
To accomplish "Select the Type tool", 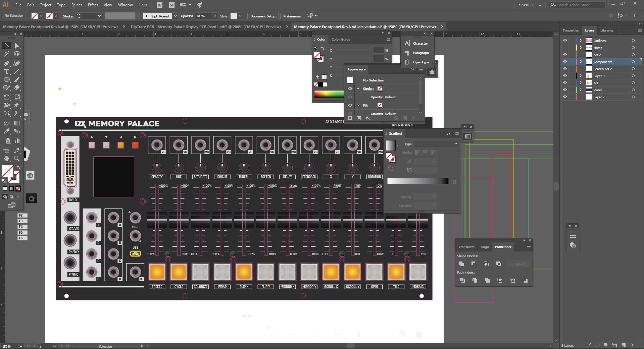I will pos(6,71).
